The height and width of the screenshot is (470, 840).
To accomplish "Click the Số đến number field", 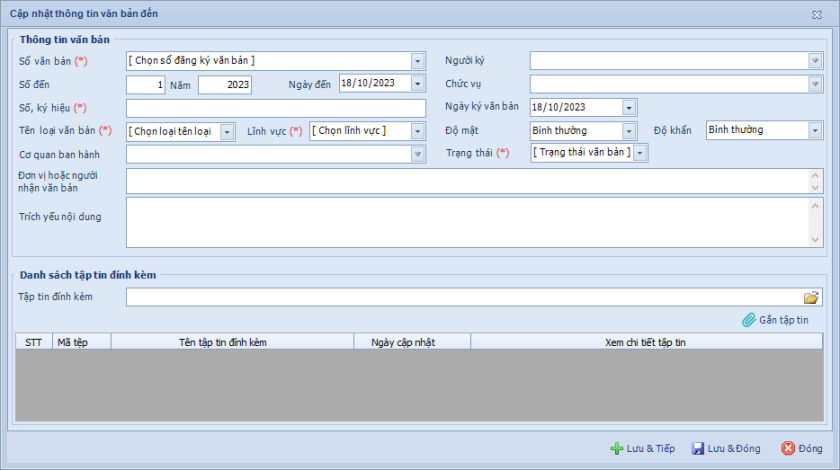I will click(146, 84).
